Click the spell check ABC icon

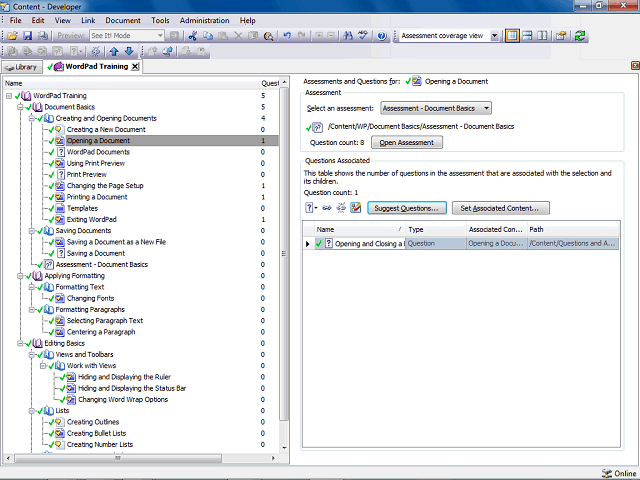(363, 36)
